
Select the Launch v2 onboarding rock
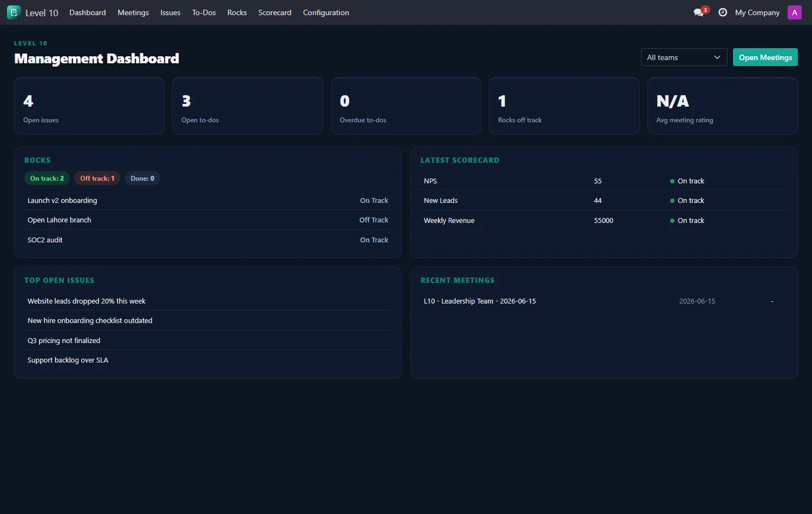(208, 201)
